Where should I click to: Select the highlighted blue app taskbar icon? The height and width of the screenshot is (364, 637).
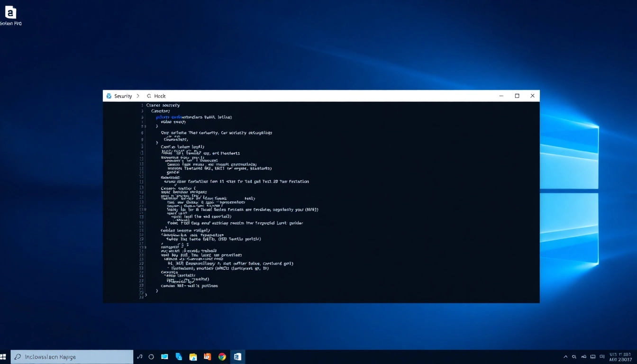tap(237, 357)
